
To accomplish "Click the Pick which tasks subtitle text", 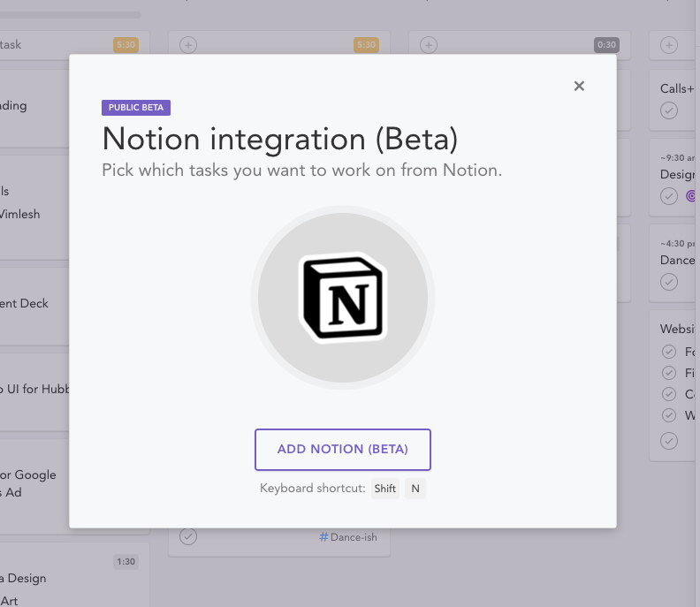I will click(x=301, y=170).
